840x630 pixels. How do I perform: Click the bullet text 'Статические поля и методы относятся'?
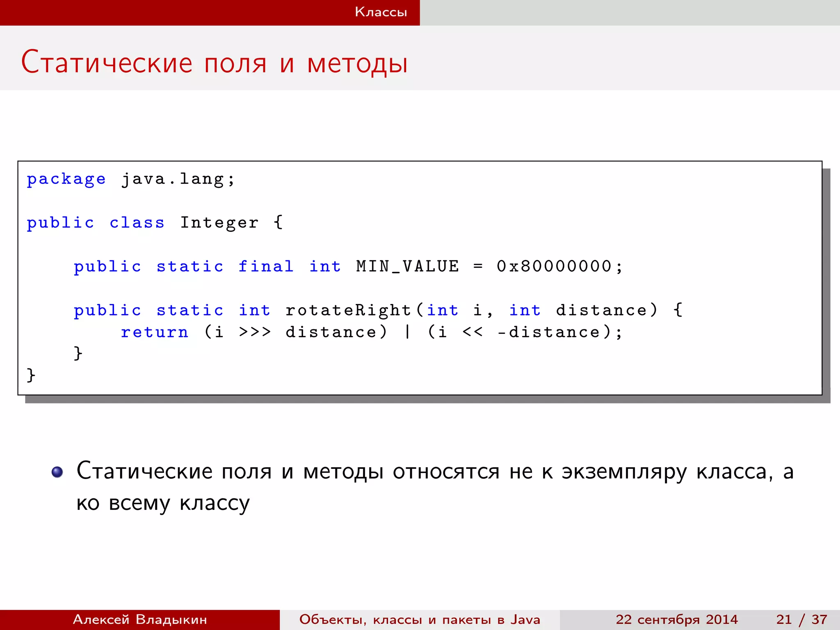tap(288, 472)
